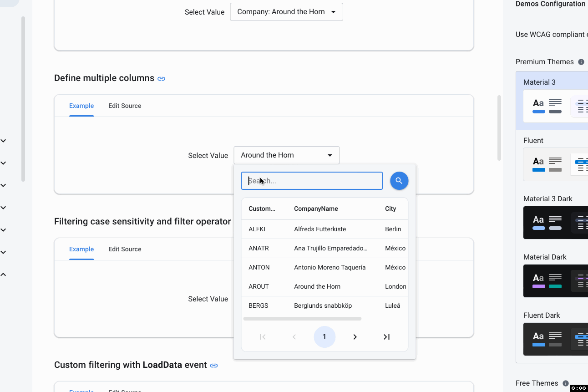Open Example tab under Filtering case sensitivity
The image size is (588, 392).
[81, 249]
